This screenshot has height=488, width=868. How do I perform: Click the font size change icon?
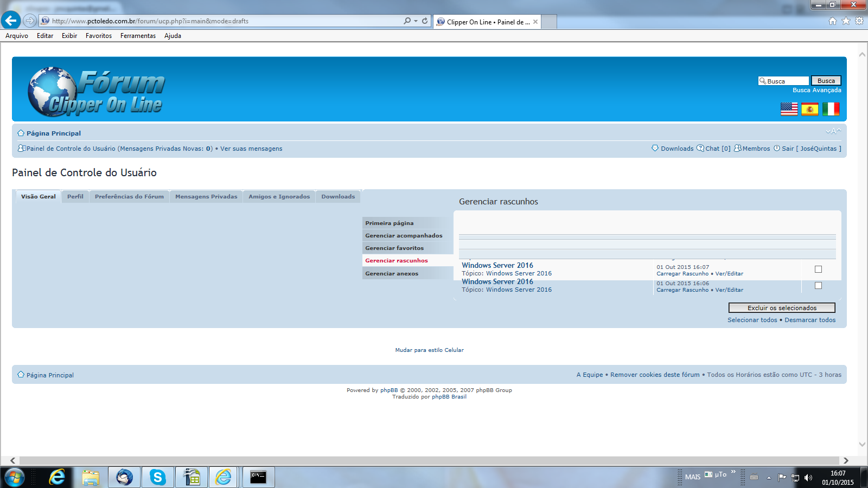click(833, 131)
